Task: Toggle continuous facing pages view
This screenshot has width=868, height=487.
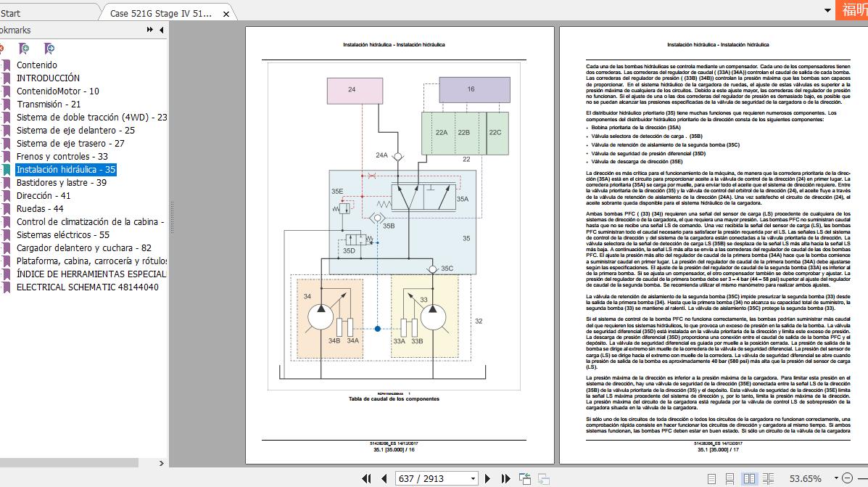Action: pyautogui.click(x=768, y=478)
